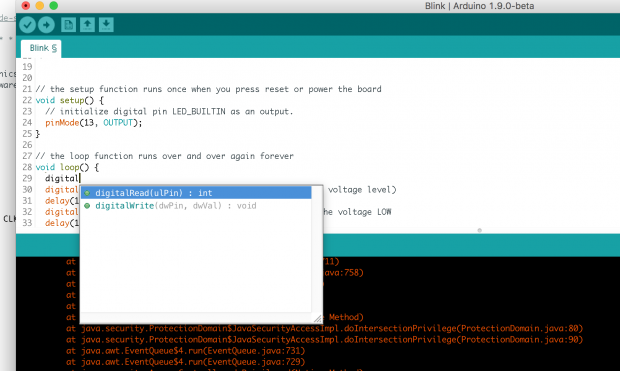Place cursor after 'digital' on line 29
The image size is (620, 371).
80,178
